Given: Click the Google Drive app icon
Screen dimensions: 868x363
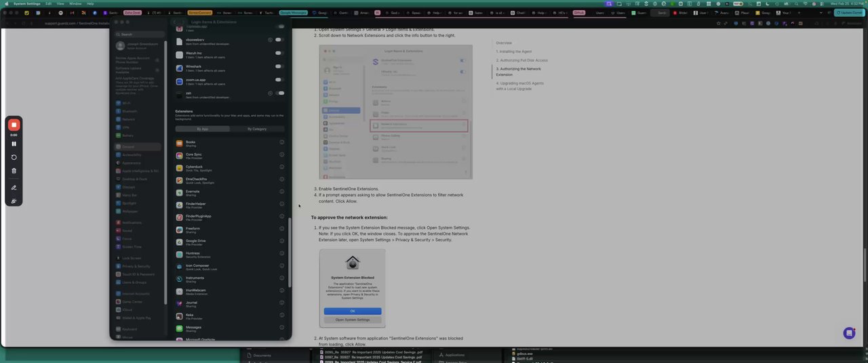Looking at the screenshot, I should [179, 242].
